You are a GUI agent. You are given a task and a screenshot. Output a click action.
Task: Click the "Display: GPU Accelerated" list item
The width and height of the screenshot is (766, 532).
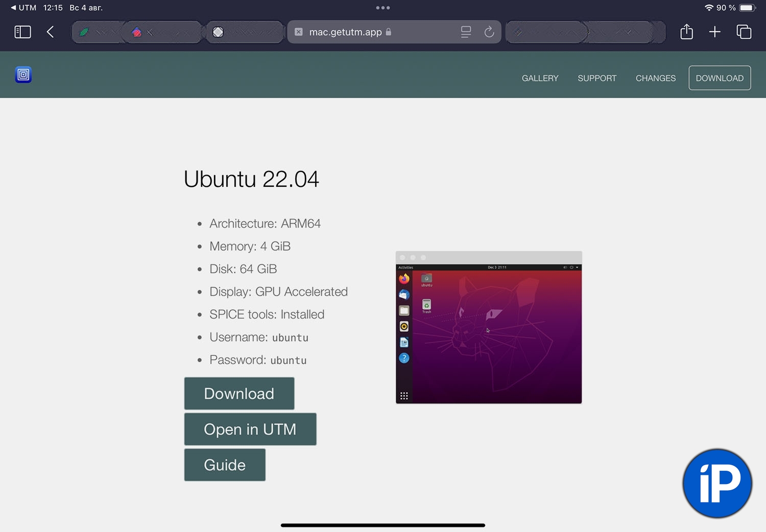point(278,292)
